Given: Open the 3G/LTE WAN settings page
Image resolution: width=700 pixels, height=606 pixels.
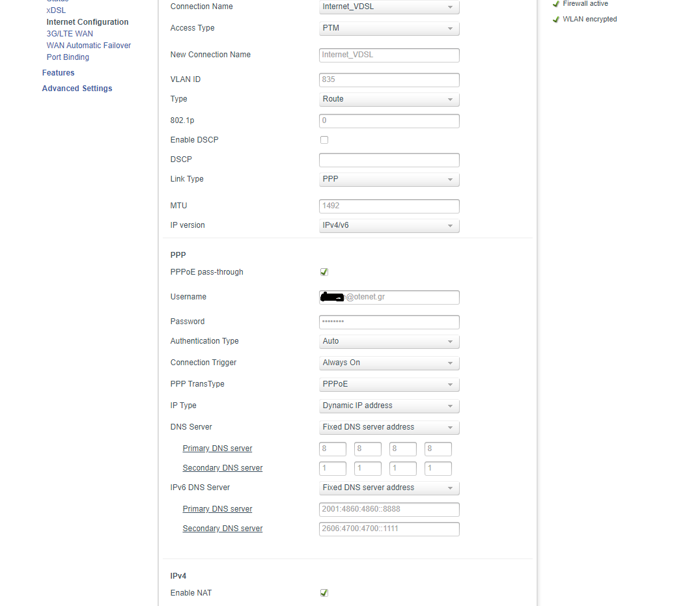Looking at the screenshot, I should coord(69,33).
